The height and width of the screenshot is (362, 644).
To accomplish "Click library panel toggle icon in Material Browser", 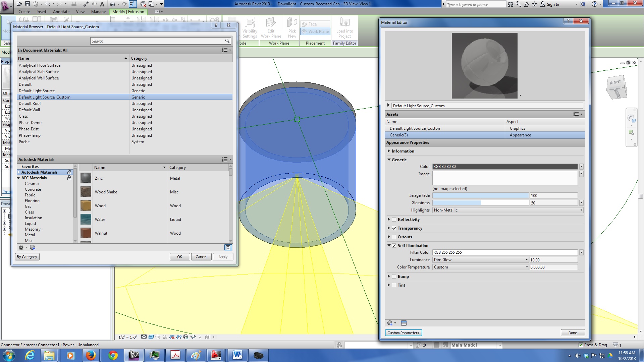I will click(x=228, y=247).
